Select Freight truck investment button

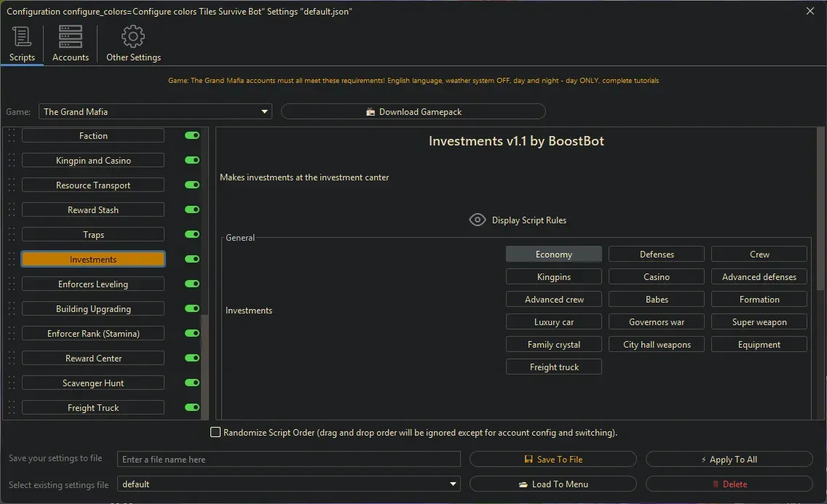point(554,367)
